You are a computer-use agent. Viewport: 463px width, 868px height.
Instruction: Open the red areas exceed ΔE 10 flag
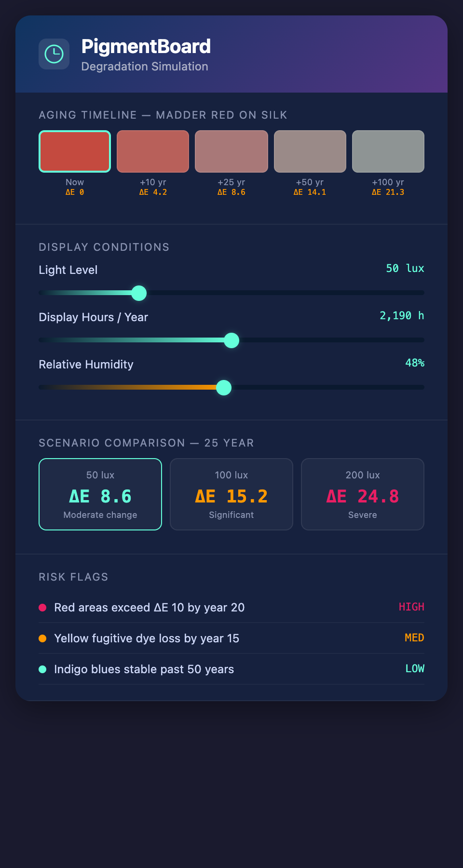pos(150,608)
